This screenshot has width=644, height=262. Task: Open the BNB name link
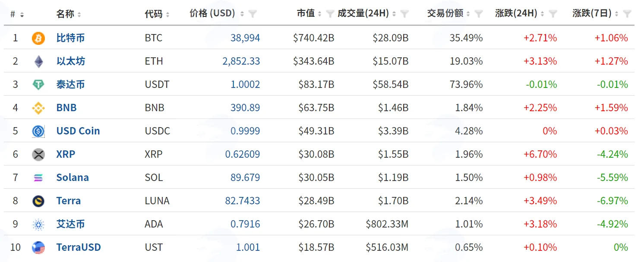pos(66,108)
